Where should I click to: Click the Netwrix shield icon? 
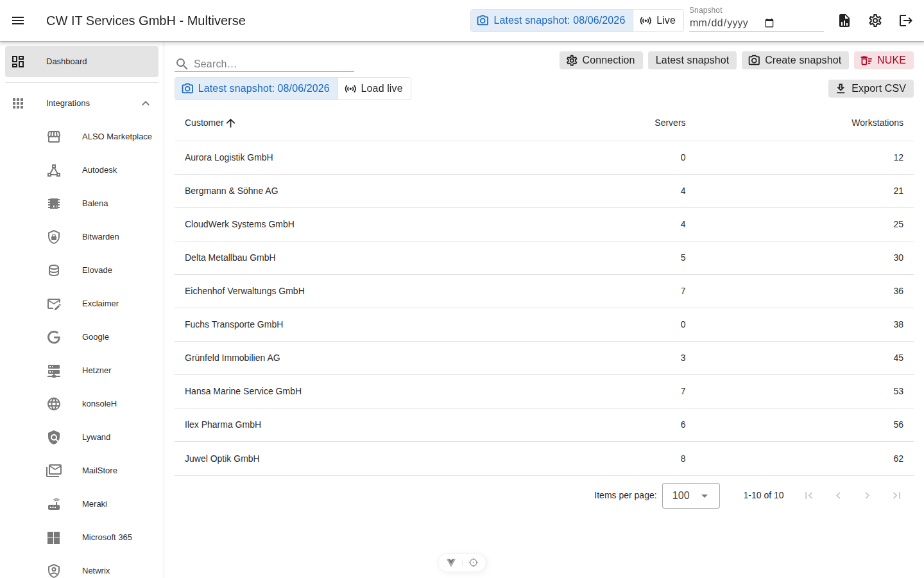click(x=54, y=571)
